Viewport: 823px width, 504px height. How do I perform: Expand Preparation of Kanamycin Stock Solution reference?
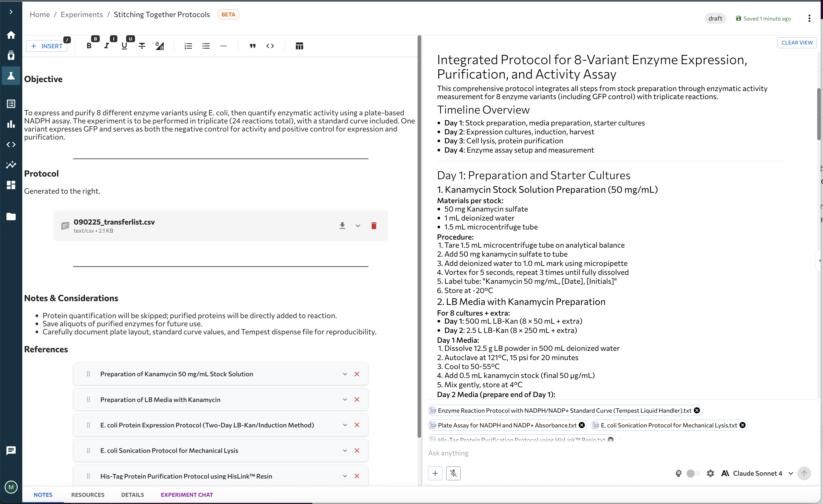[x=345, y=374]
